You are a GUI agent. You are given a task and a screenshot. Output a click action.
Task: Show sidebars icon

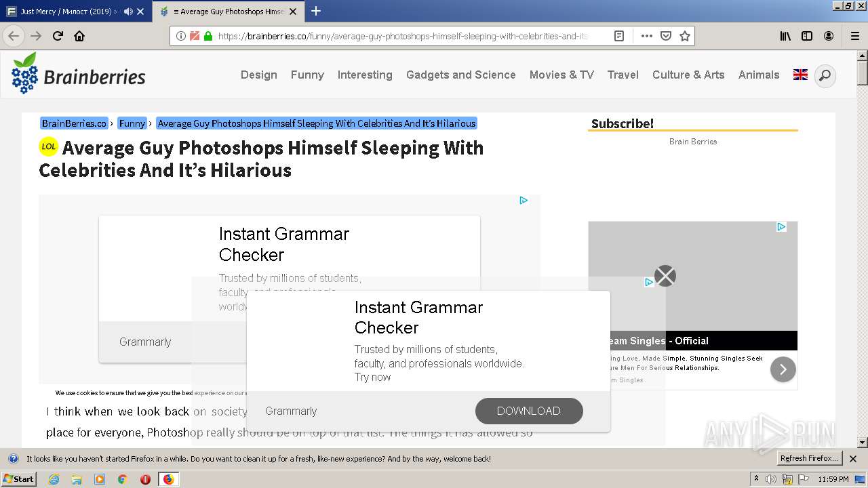(x=807, y=36)
